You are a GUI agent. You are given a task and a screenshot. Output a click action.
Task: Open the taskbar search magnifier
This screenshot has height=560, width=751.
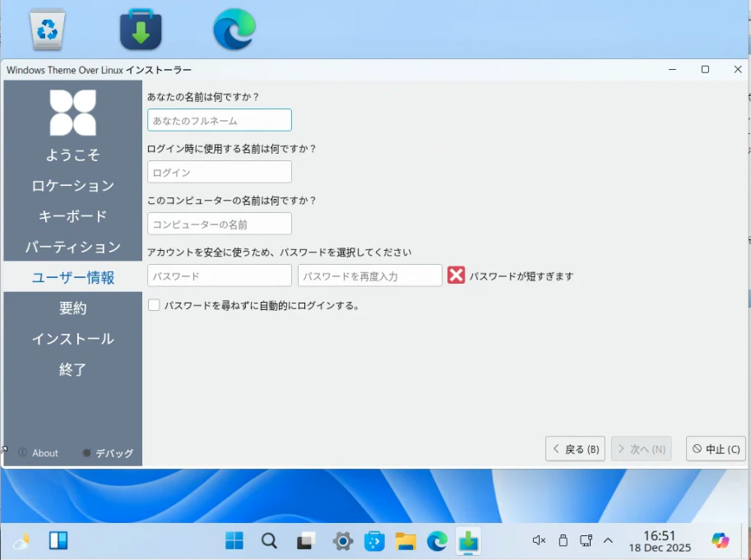[x=269, y=541]
